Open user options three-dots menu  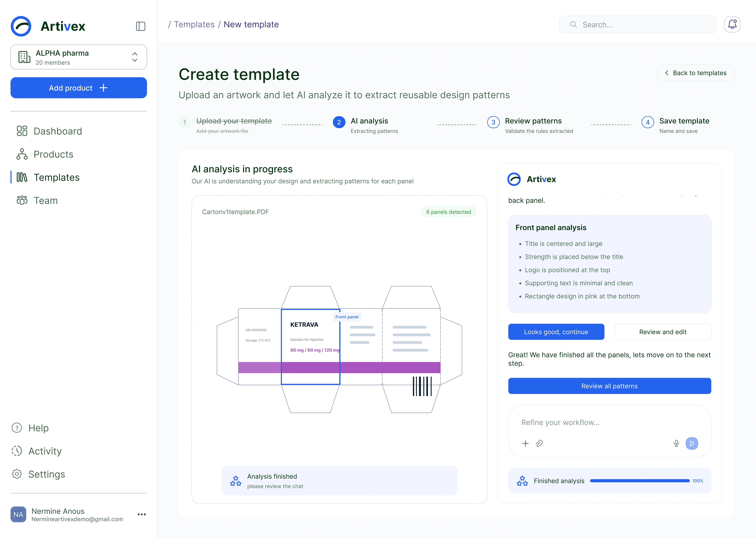(142, 514)
